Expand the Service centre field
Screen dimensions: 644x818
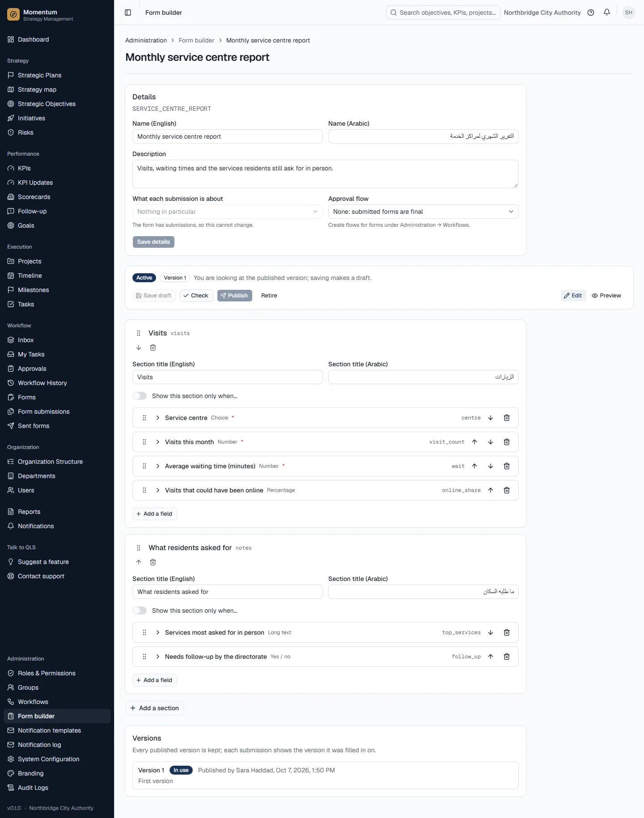pos(158,418)
